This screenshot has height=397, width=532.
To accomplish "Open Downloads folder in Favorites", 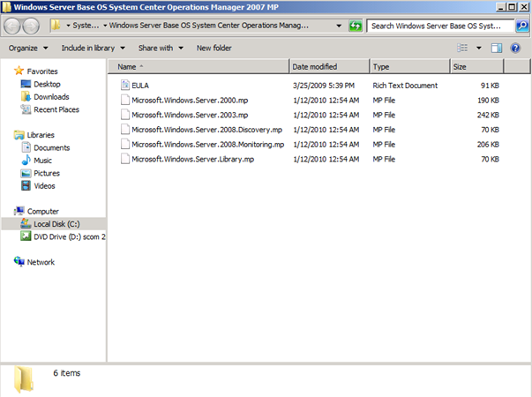I will coord(51,97).
